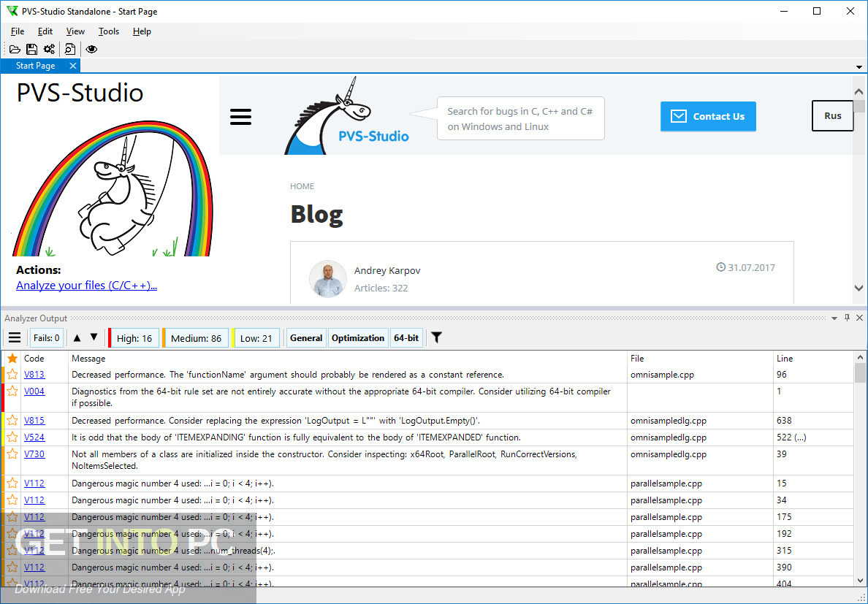This screenshot has width=868, height=604.
Task: Star the V112 message on line 15
Action: 12,483
